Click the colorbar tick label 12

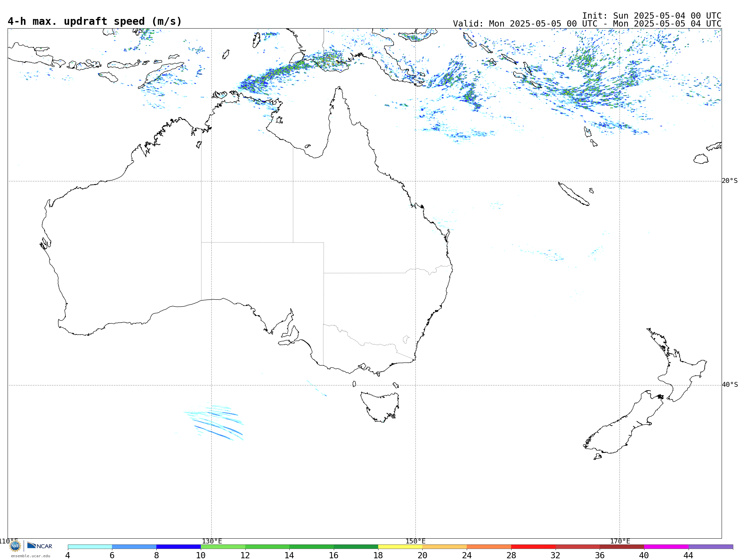coord(245,555)
